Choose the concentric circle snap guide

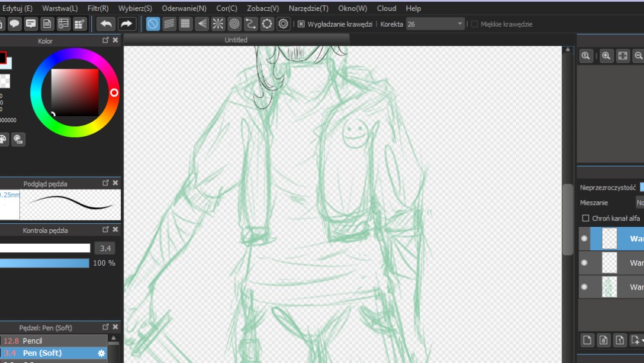(235, 24)
